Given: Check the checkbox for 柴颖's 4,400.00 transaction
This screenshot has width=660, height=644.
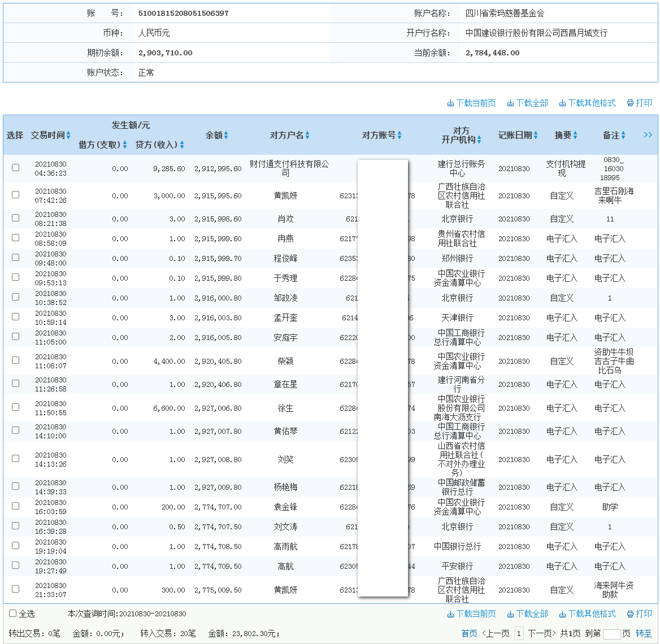Looking at the screenshot, I should 15,359.
